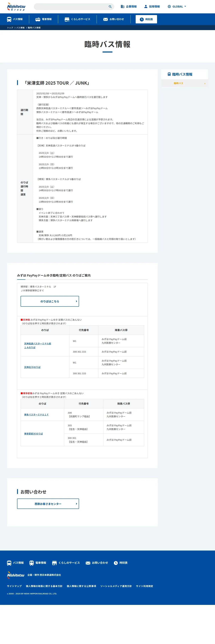The image size is (215, 644).
Task: Click the 時刻表 button in navigation
Action: 146,19
